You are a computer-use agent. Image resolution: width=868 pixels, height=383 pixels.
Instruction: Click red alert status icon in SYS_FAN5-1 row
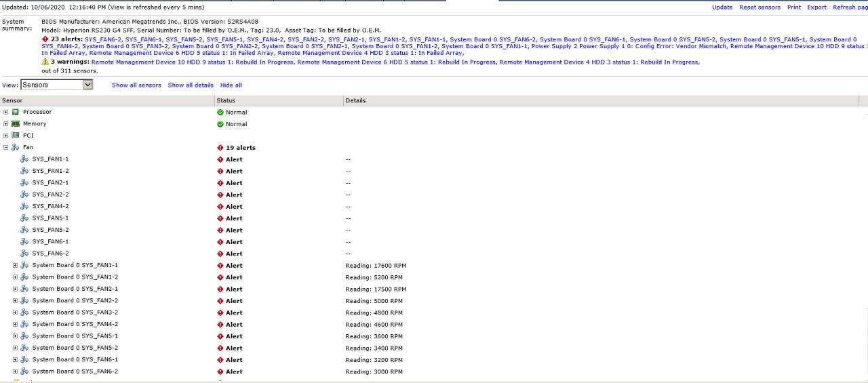(220, 218)
